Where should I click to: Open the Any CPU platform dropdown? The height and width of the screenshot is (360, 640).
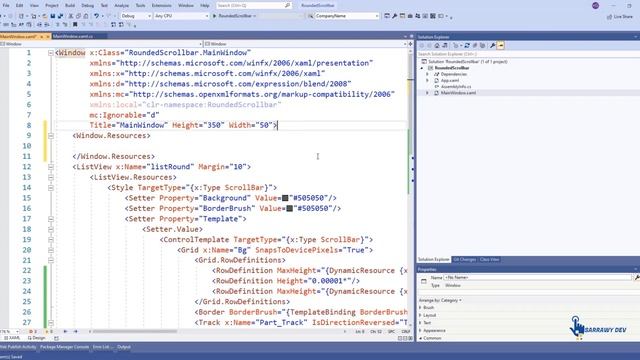click(181, 16)
